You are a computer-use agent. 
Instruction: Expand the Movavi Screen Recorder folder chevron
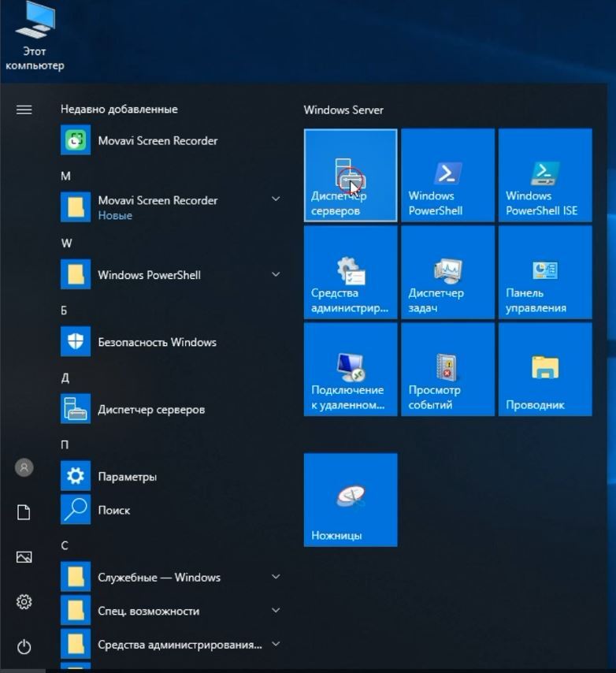(276, 199)
